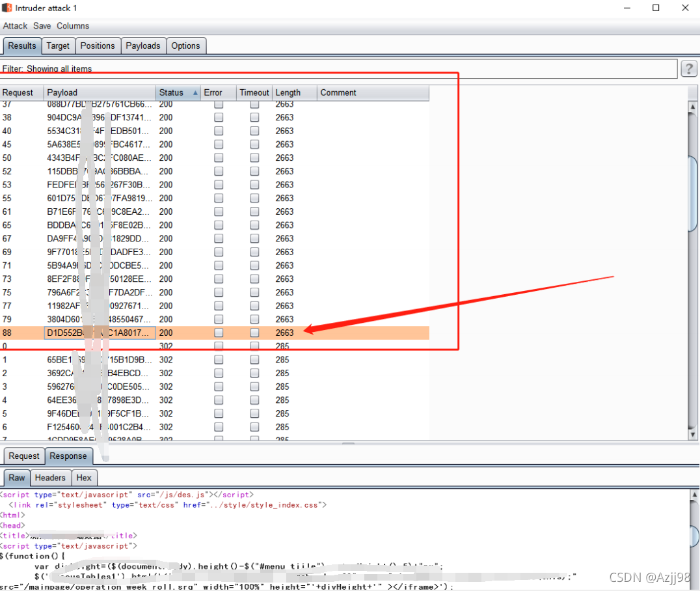
Task: Maximize the Intruder attack window
Action: pyautogui.click(x=656, y=8)
